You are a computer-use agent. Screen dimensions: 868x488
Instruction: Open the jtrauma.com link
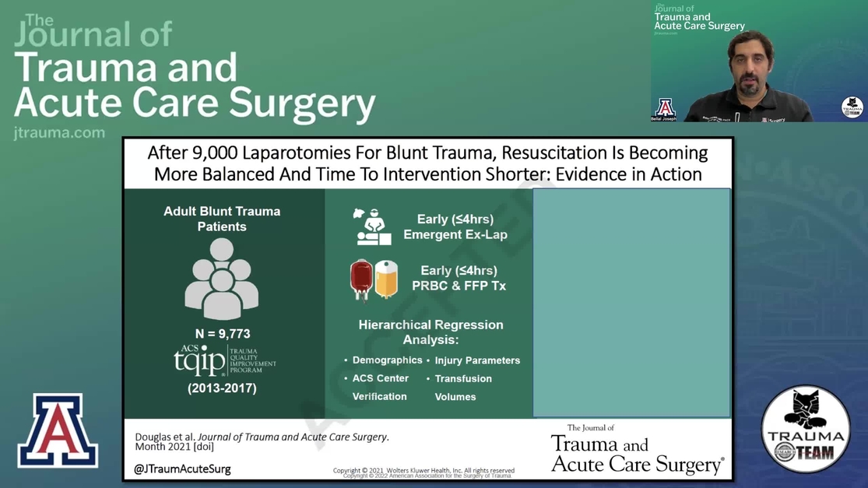59,133
